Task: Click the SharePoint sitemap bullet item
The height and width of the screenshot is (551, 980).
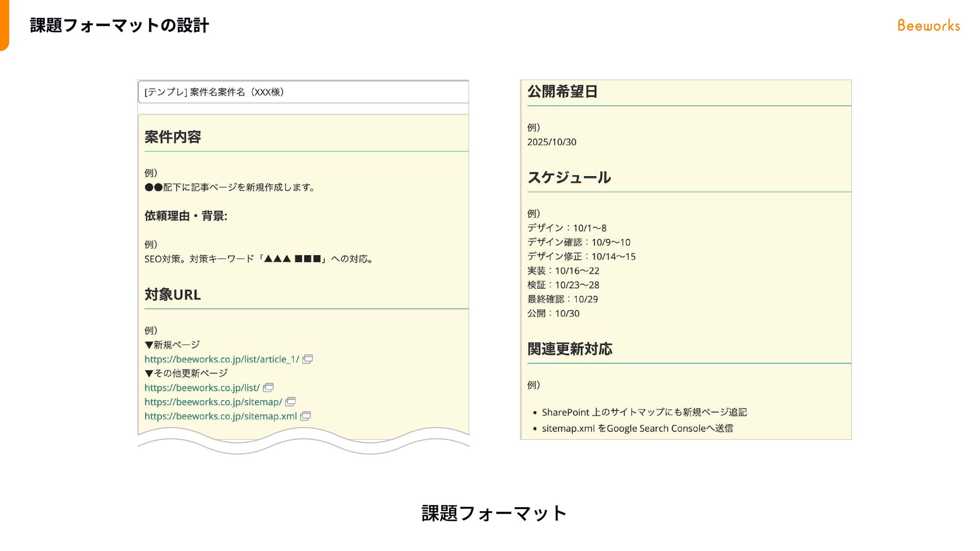Action: point(644,412)
